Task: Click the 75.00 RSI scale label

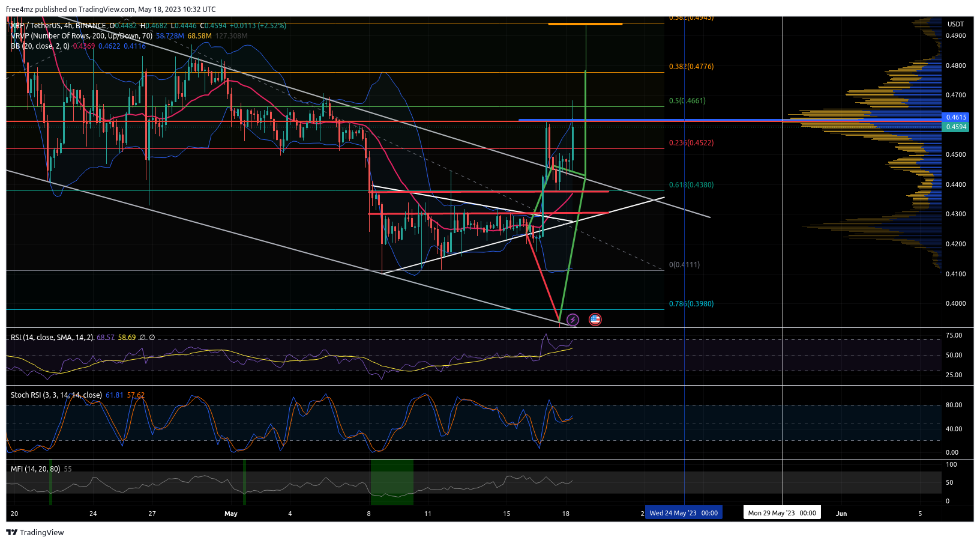Action: pos(954,336)
